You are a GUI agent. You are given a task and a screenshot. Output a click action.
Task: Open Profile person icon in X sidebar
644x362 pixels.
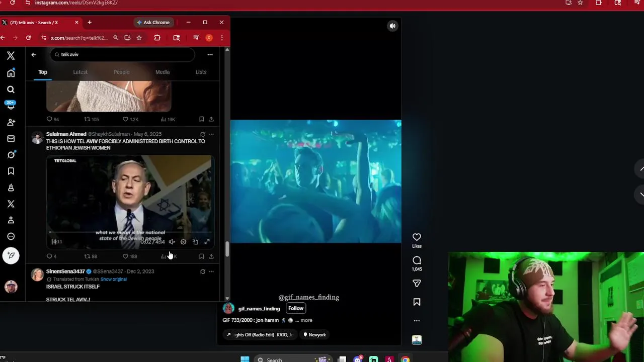[11, 220]
